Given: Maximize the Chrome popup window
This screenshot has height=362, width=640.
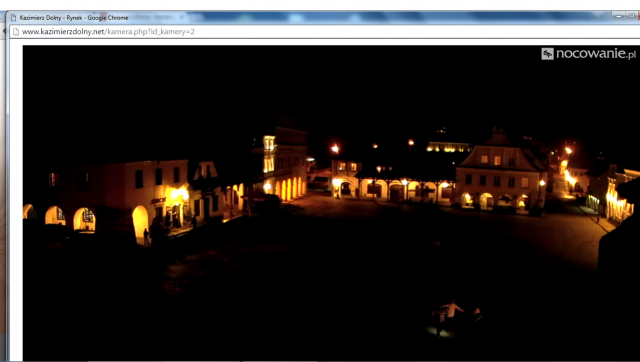Looking at the screenshot, I should point(632,16).
